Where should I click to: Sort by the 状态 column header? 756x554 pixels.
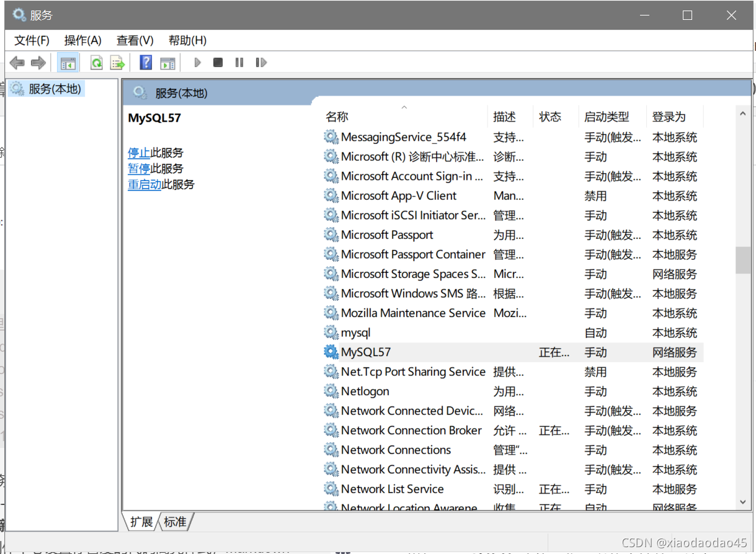[556, 117]
